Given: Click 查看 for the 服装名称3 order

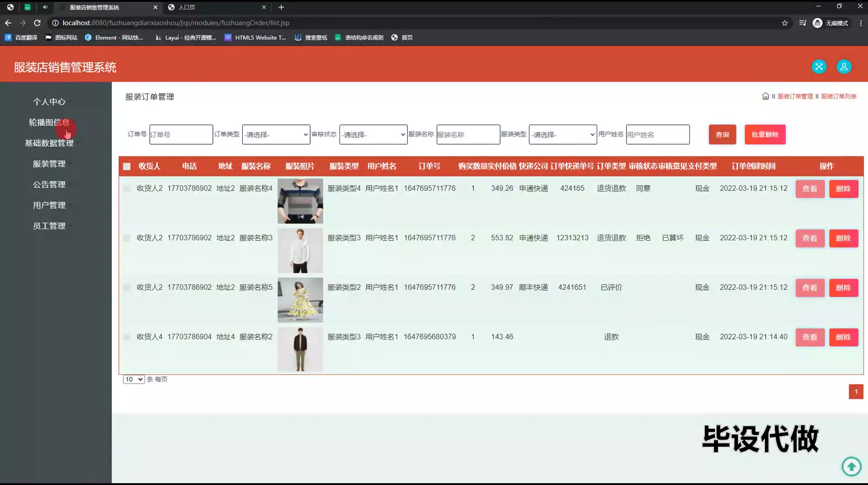Looking at the screenshot, I should 810,238.
